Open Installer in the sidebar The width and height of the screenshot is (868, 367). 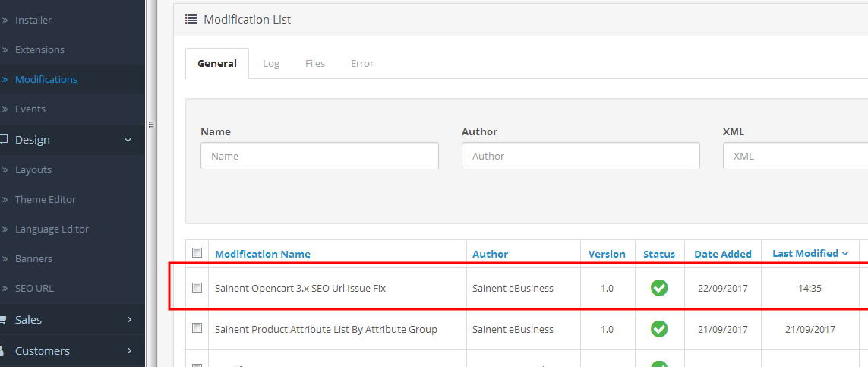coord(33,20)
